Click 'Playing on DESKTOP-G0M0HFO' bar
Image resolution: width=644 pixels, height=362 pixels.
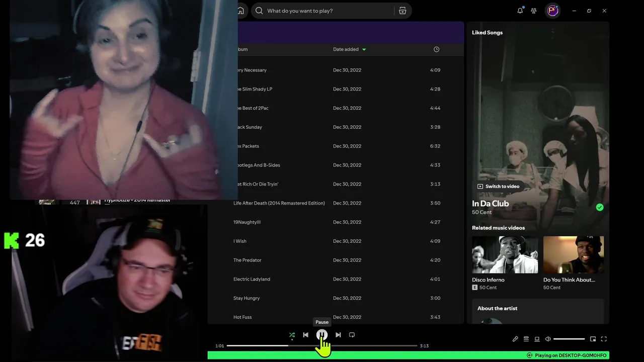click(x=408, y=355)
